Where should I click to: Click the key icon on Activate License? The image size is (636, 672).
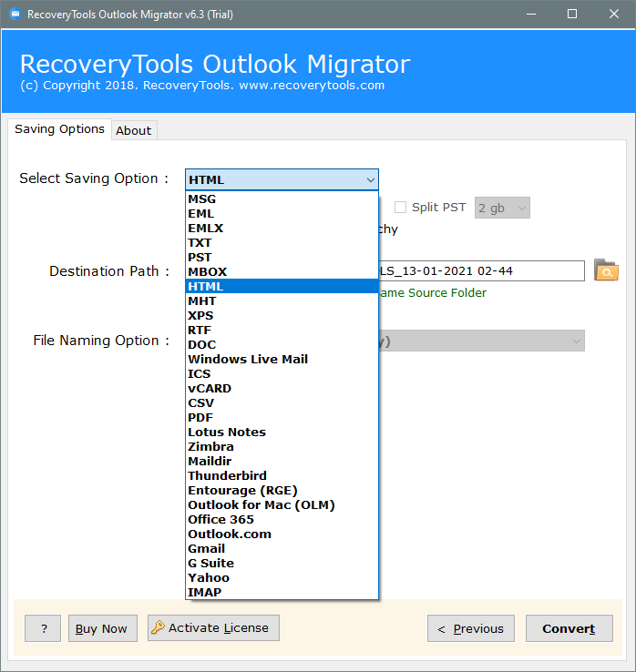click(158, 627)
